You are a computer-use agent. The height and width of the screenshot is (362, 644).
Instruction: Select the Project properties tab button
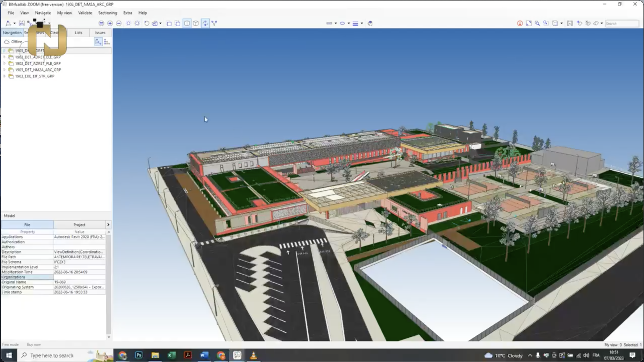pyautogui.click(x=79, y=225)
